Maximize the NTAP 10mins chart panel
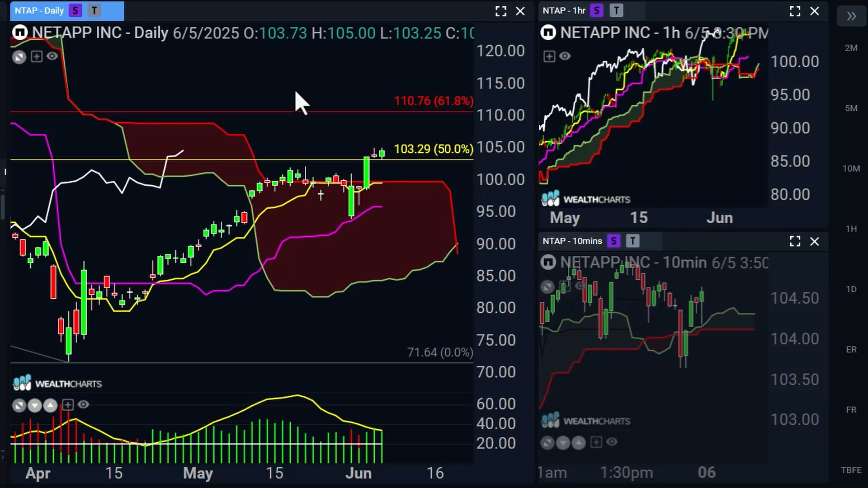 coord(795,241)
